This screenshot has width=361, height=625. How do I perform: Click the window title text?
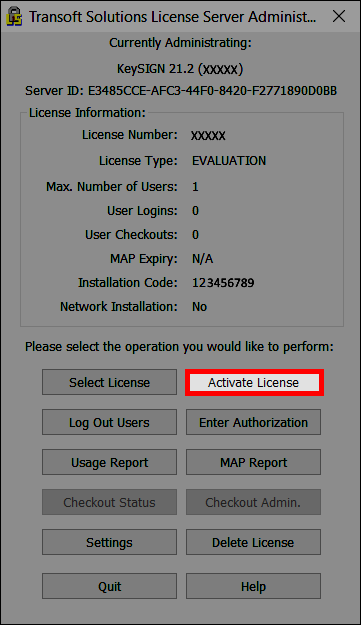(173, 17)
